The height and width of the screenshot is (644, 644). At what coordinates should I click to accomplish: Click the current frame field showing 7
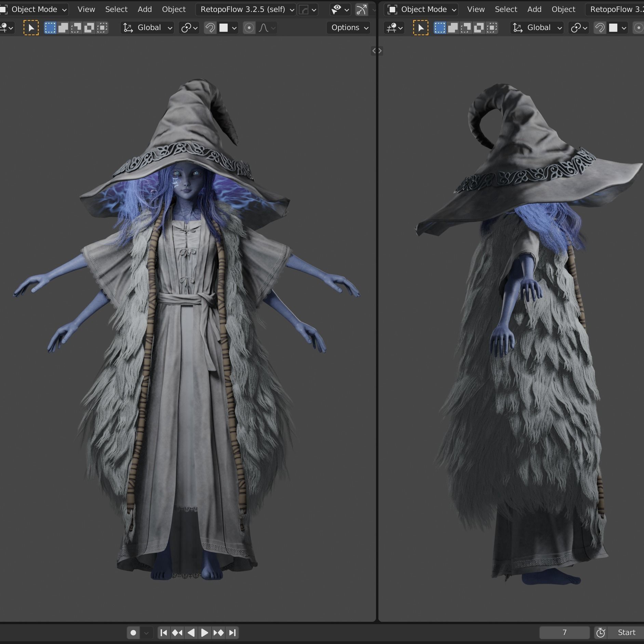tap(564, 633)
